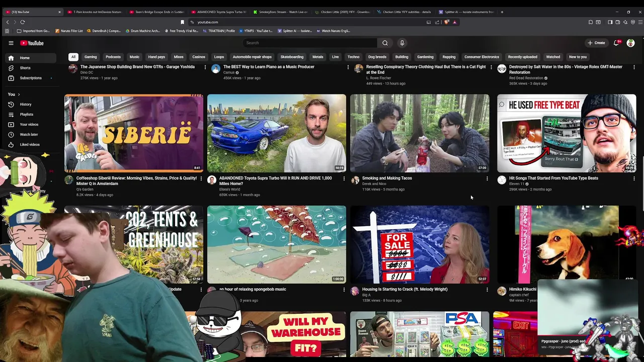Open Naruto Filer List bookmark
The image size is (644, 362).
[x=69, y=31]
